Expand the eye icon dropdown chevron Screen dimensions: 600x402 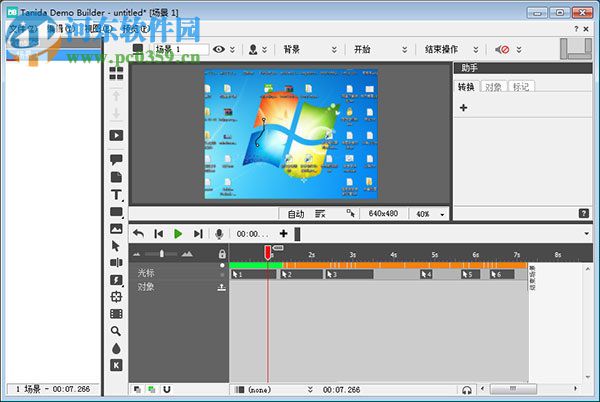tap(232, 50)
